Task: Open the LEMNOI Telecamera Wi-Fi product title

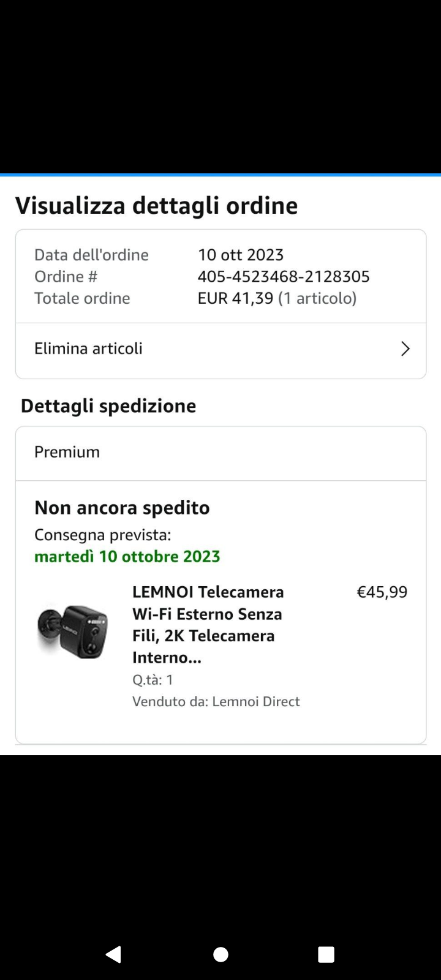Action: tap(208, 625)
